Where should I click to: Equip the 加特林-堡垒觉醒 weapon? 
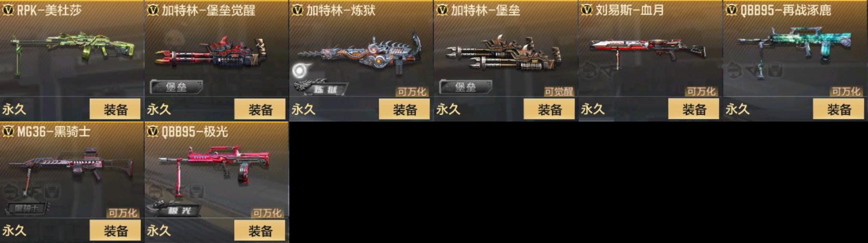click(x=260, y=109)
